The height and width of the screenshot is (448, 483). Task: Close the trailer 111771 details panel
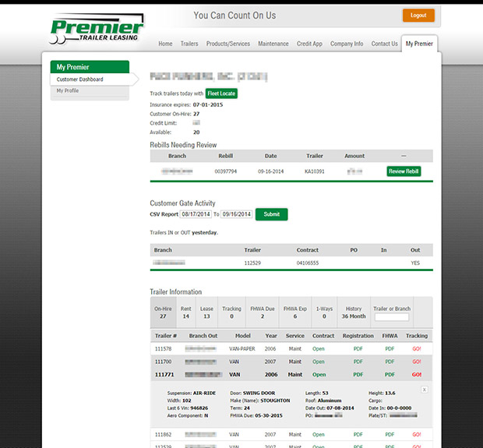coord(424,388)
